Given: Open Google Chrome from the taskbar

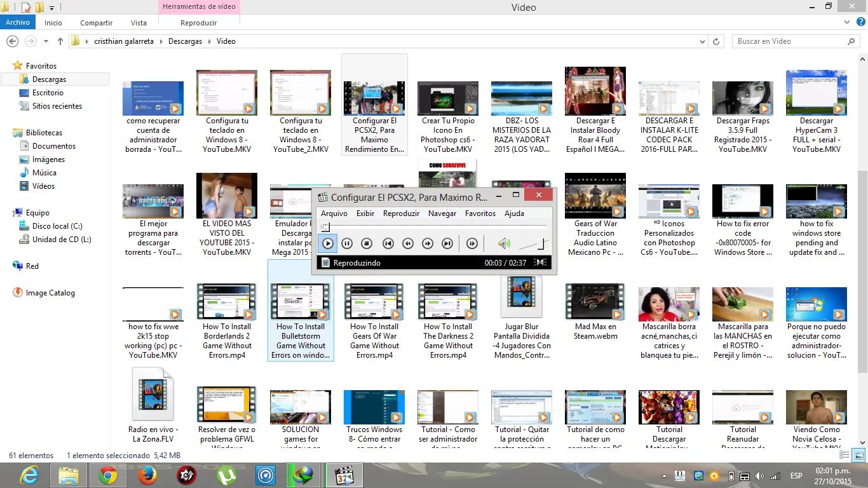Looking at the screenshot, I should tap(107, 475).
